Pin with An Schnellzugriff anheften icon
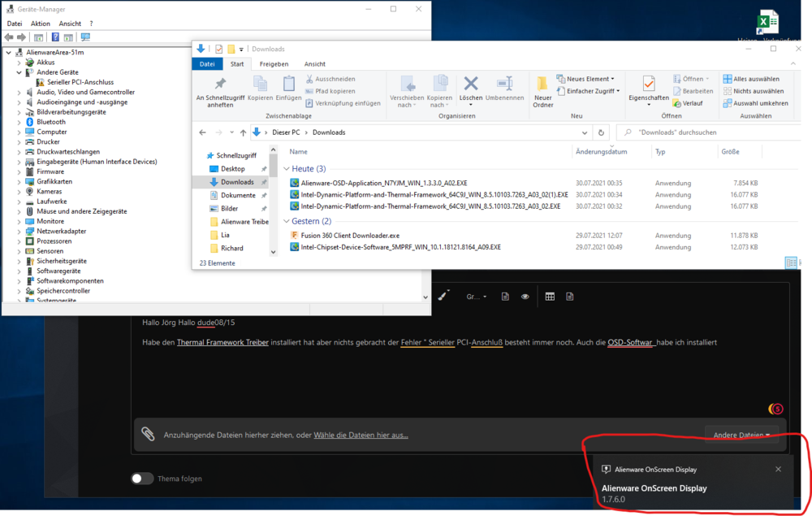Image resolution: width=812 pixels, height=516 pixels. (x=220, y=85)
